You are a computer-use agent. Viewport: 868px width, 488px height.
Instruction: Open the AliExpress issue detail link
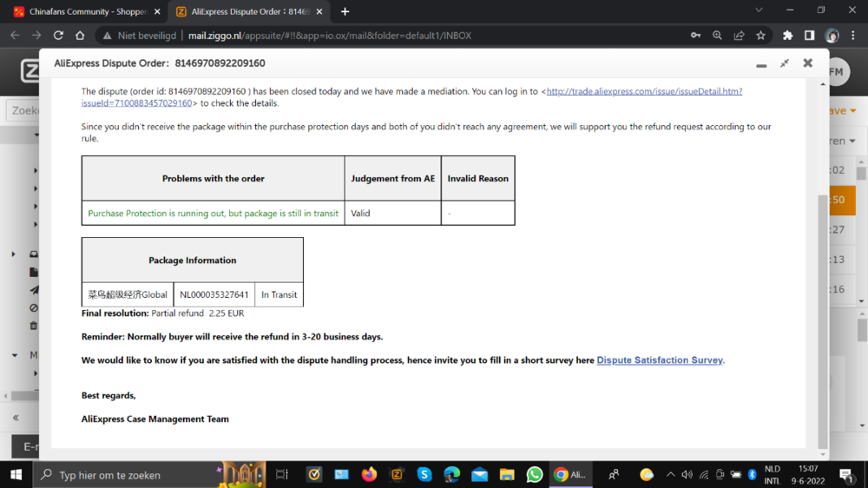pyautogui.click(x=644, y=91)
